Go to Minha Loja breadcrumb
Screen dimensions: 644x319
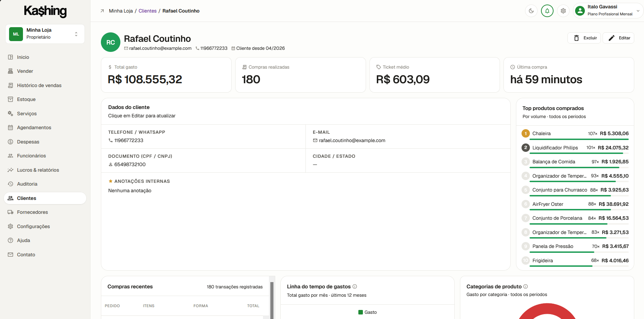(x=121, y=11)
